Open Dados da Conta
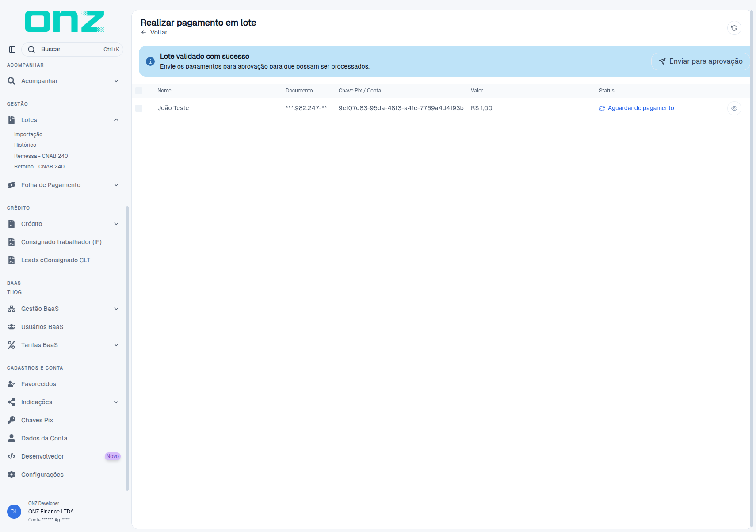Image resolution: width=756 pixels, height=532 pixels. tap(44, 438)
